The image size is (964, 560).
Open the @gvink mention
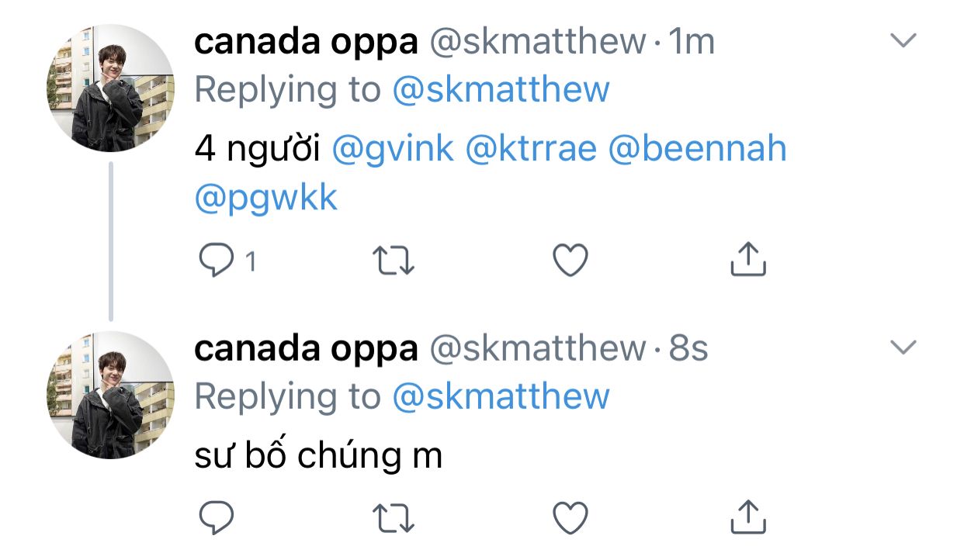(x=393, y=149)
